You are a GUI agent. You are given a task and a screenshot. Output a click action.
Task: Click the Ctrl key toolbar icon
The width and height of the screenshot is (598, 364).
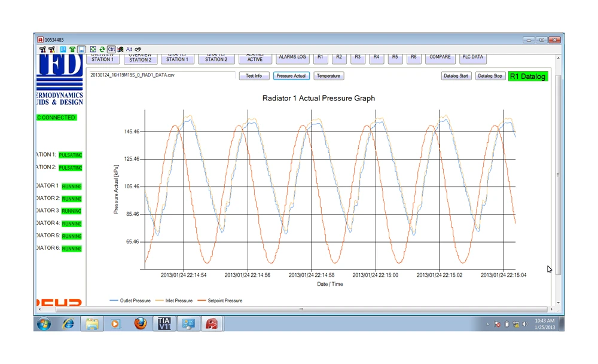pos(111,49)
